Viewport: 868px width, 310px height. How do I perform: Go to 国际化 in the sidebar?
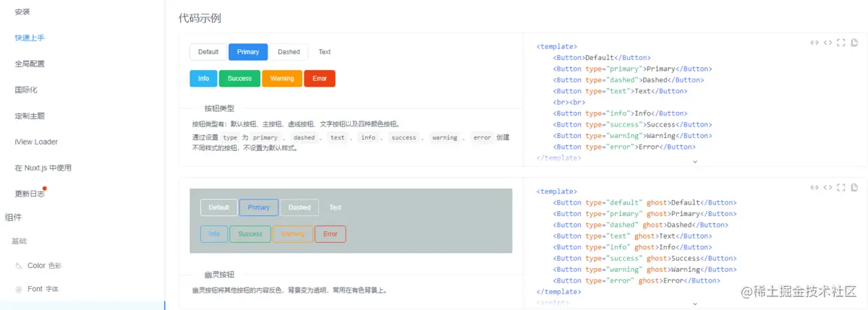pos(26,90)
